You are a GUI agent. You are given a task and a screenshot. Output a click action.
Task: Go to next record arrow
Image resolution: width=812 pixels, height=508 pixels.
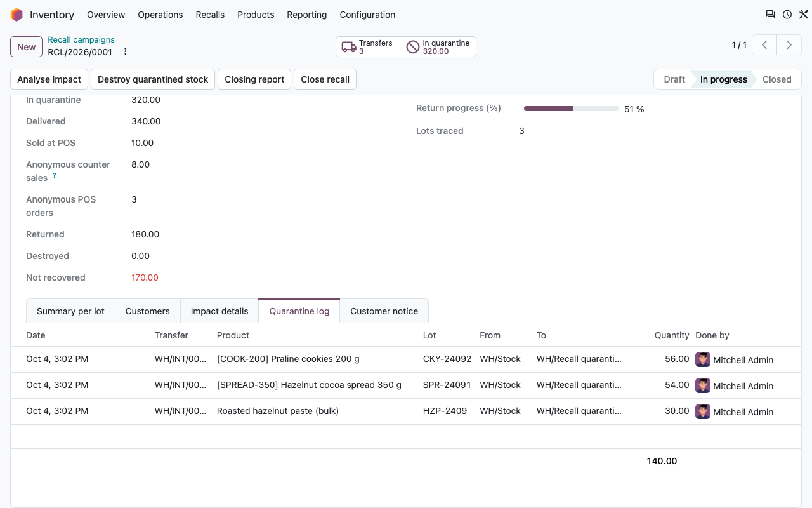789,45
